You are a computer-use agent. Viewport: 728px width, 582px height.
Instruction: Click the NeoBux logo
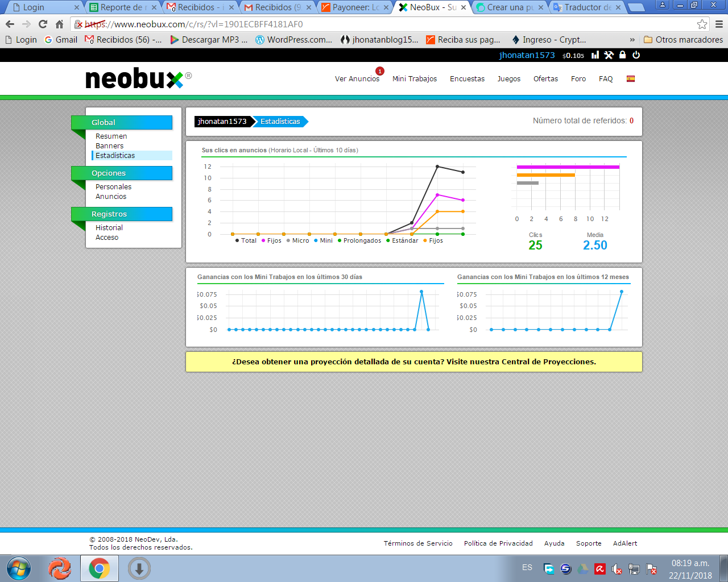pyautogui.click(x=138, y=79)
